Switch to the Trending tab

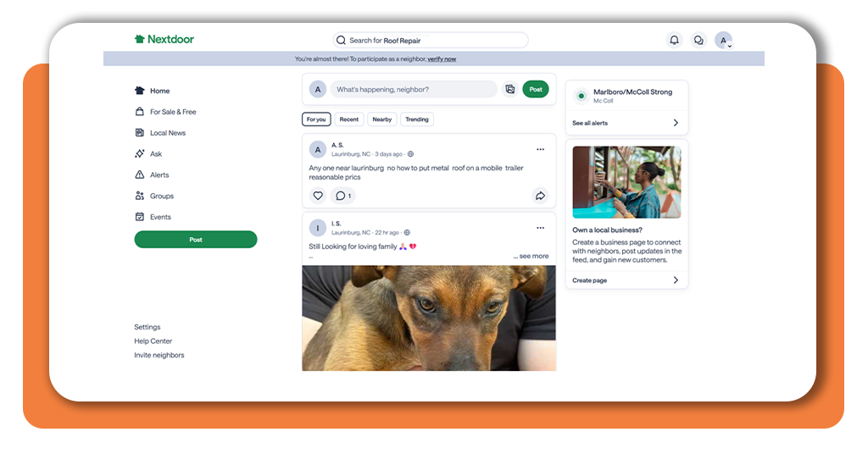(417, 119)
